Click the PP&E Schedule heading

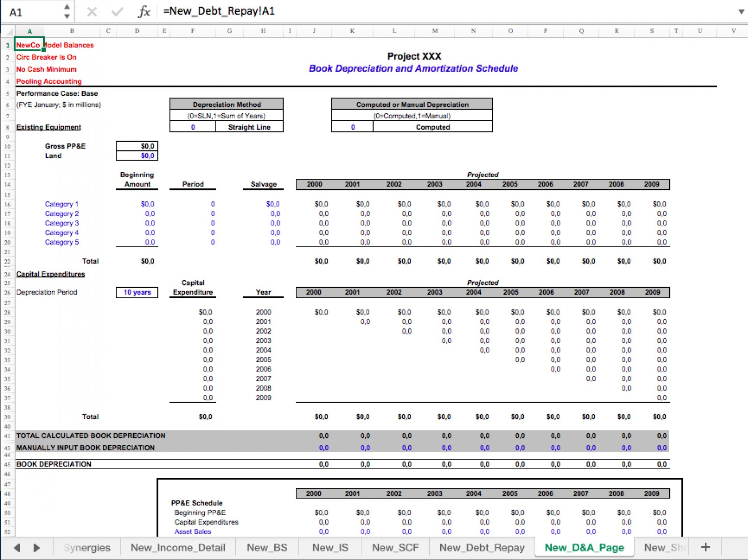point(197,503)
